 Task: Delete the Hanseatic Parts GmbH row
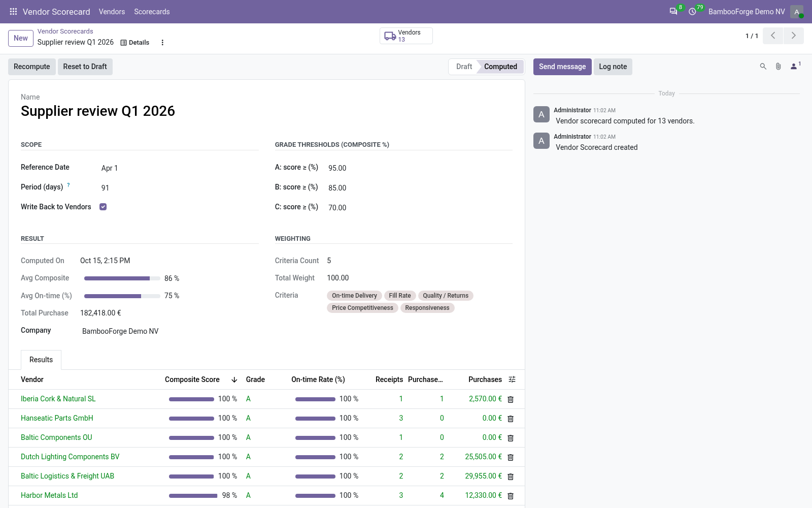click(511, 419)
